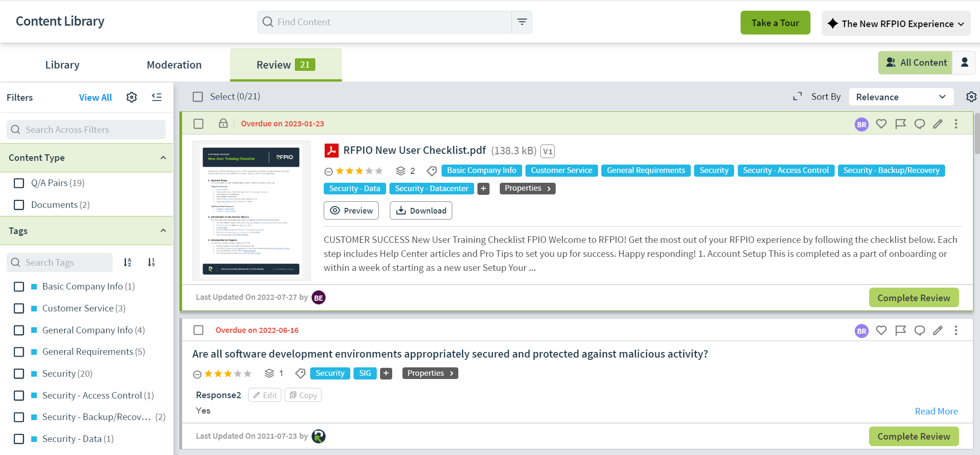
Task: Collapse the Content Type section
Action: [163, 158]
